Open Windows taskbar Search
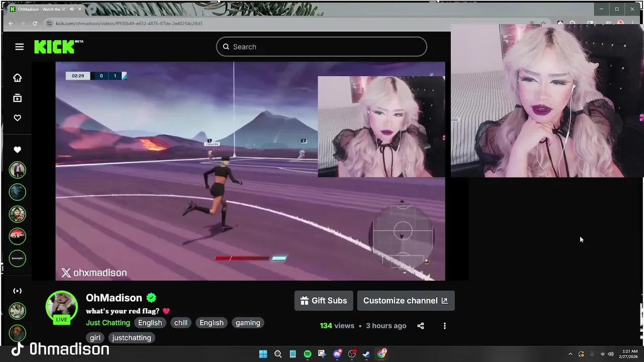644x362 pixels. pos(278,354)
